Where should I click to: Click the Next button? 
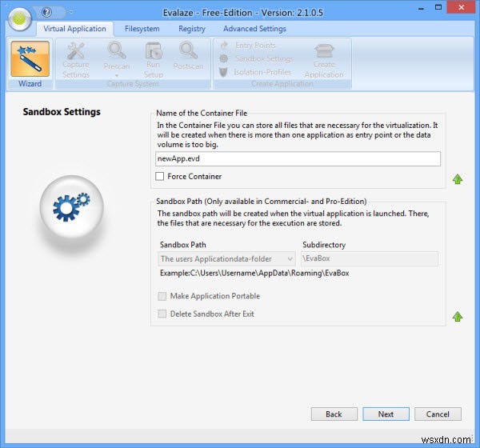386,414
